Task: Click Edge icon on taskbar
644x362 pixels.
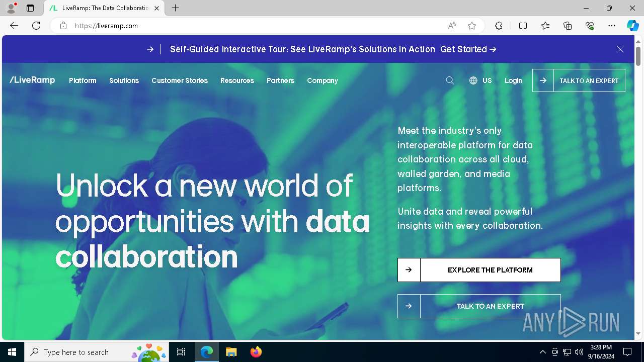Action: point(207,352)
